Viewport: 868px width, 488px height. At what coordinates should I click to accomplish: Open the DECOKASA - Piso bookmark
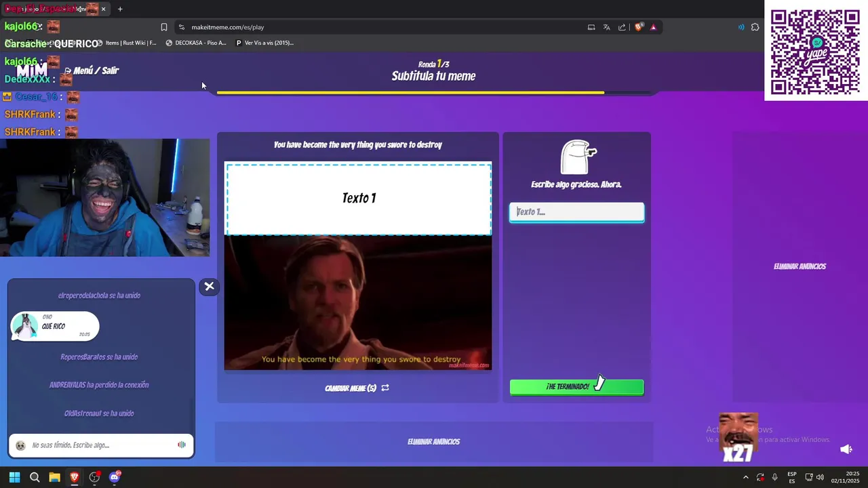(195, 43)
